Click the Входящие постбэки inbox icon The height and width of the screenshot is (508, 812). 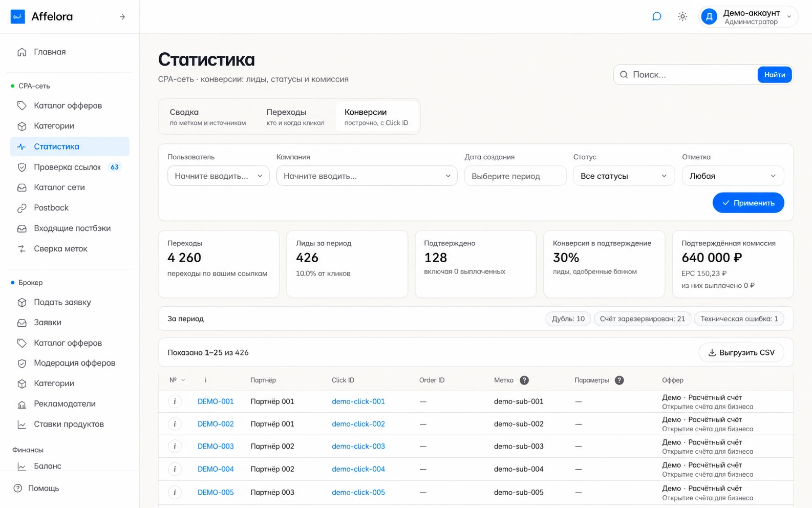22,228
